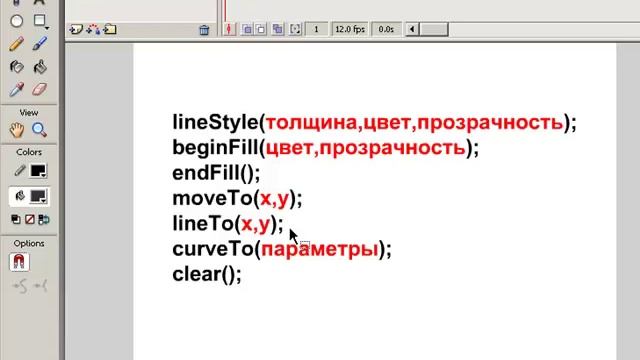640x360 pixels.
Task: Toggle Onion Skin mode
Action: [247, 29]
